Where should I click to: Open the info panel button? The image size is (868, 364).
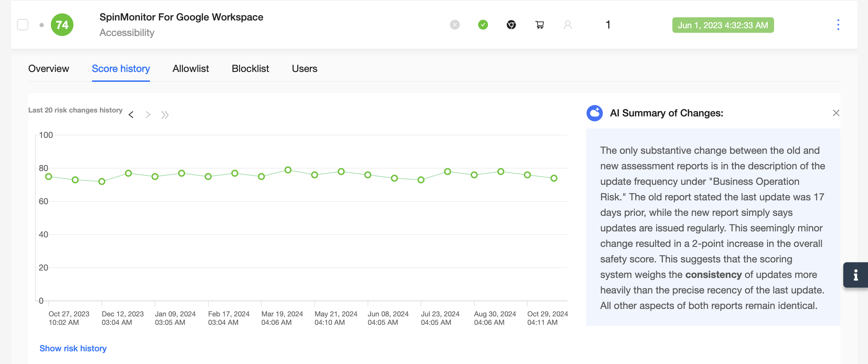point(855,275)
